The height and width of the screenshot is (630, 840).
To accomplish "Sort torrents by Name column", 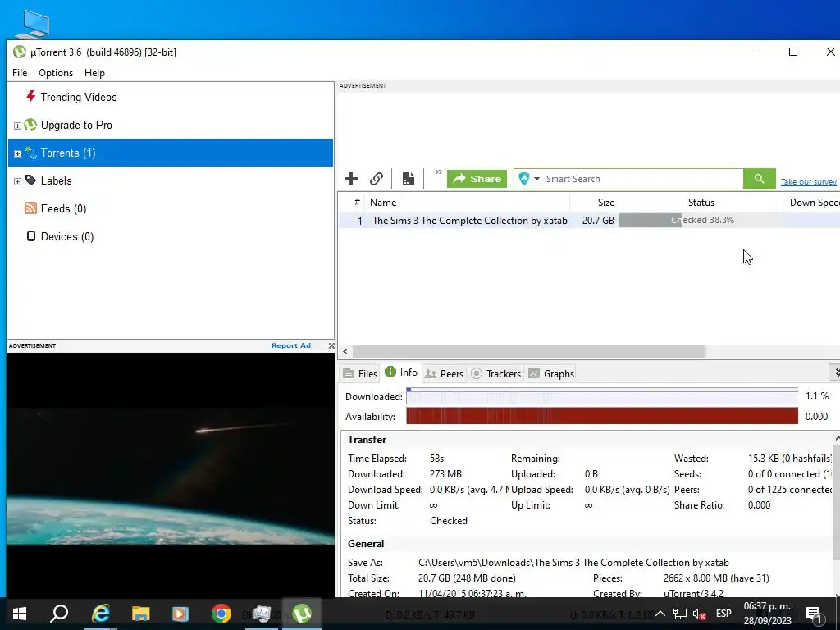I will [466, 203].
